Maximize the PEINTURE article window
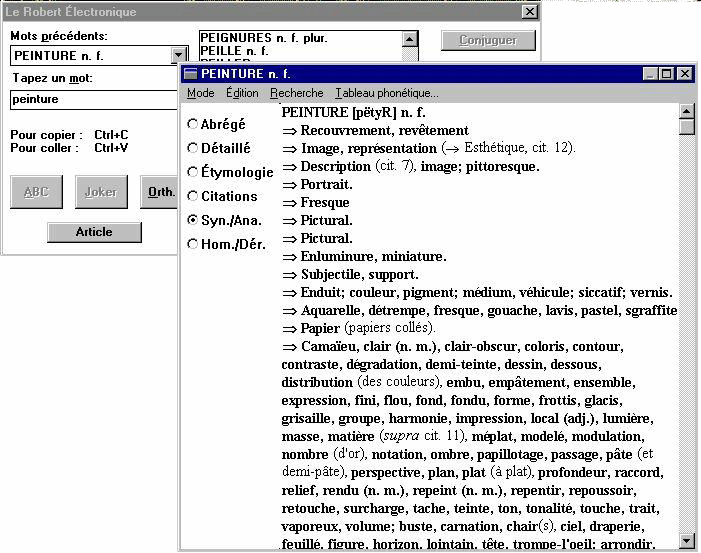701x553 pixels. click(666, 74)
